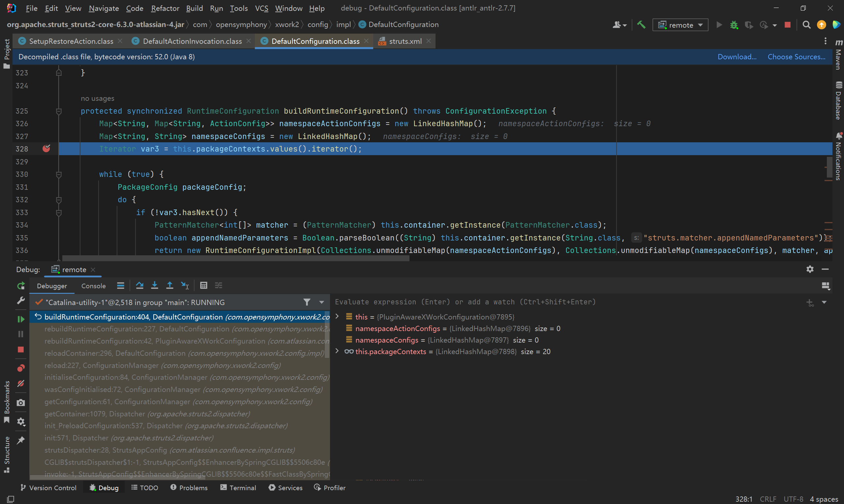
Task: Click Evaluate Expression calculator icon
Action: click(x=204, y=285)
